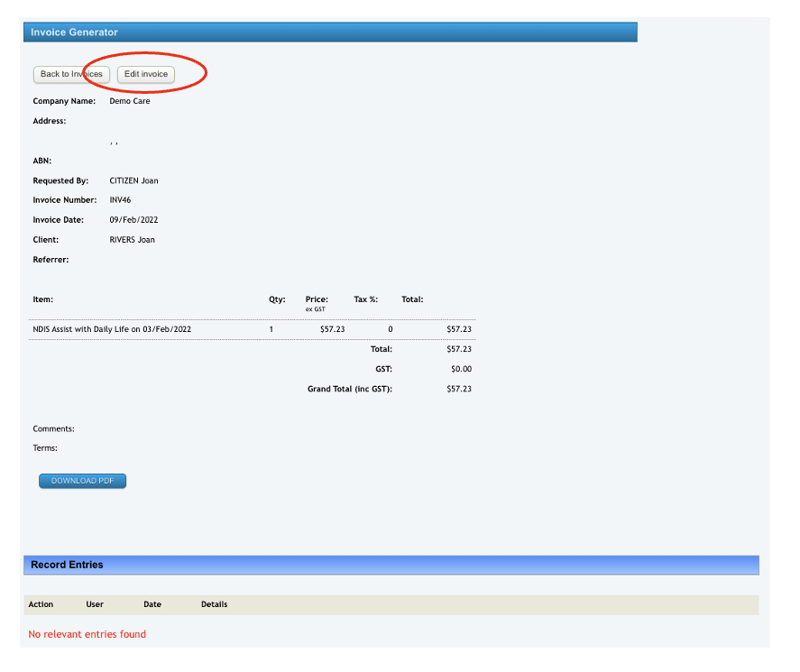Click the User column header
This screenshot has width=800, height=672.
coord(95,604)
